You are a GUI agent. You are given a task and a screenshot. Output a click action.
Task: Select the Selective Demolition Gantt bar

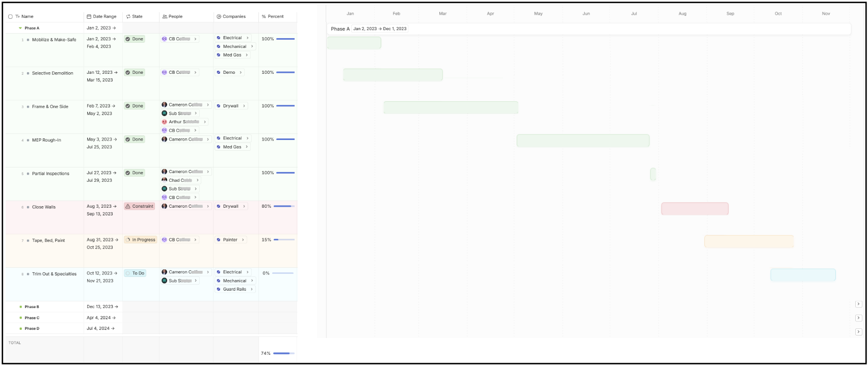click(393, 75)
